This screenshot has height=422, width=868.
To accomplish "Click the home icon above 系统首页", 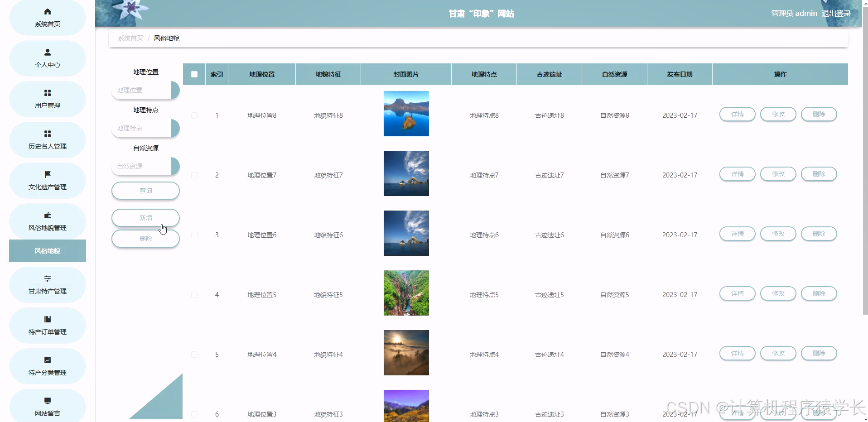I will click(x=48, y=12).
